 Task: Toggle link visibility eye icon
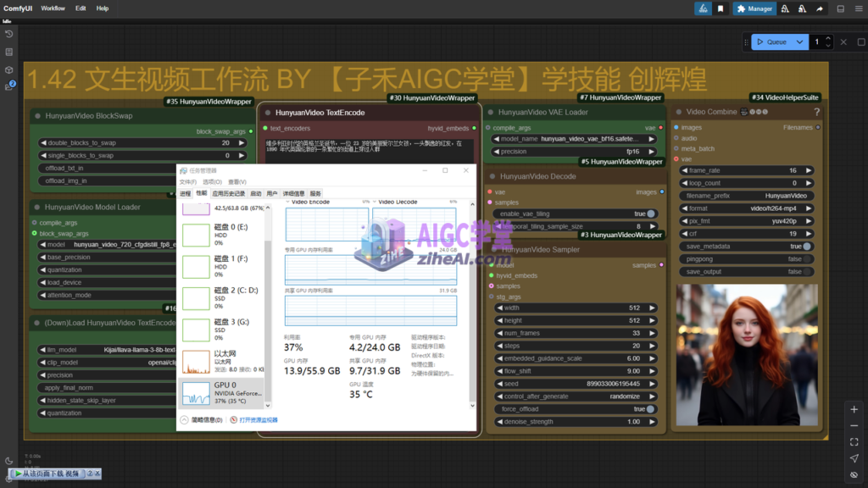tap(854, 474)
